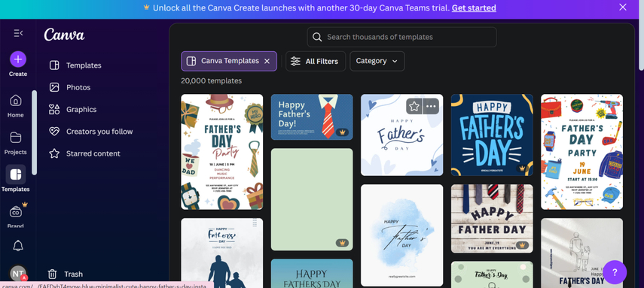Click Get started trial link
The height and width of the screenshot is (288, 644).
474,8
